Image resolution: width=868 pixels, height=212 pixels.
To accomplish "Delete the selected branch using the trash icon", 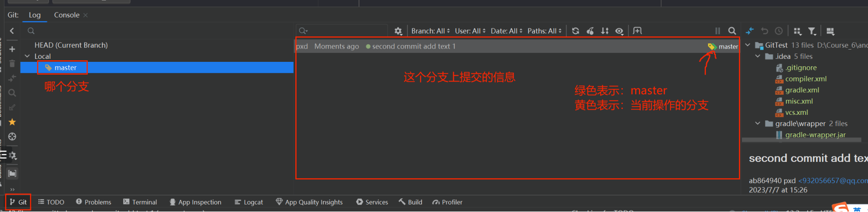I will (x=12, y=64).
